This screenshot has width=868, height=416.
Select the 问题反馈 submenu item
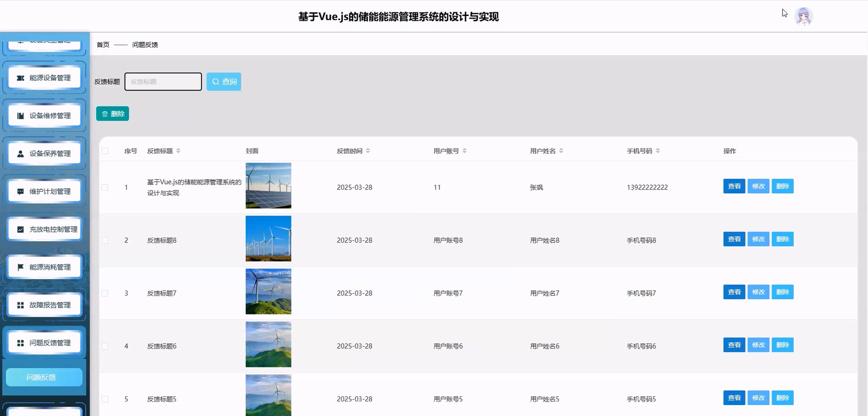tap(44, 377)
